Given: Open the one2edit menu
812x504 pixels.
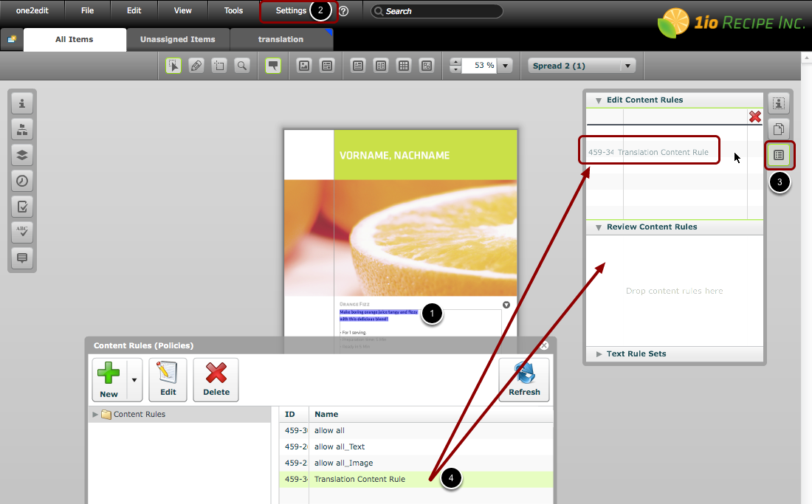Looking at the screenshot, I should 32,10.
